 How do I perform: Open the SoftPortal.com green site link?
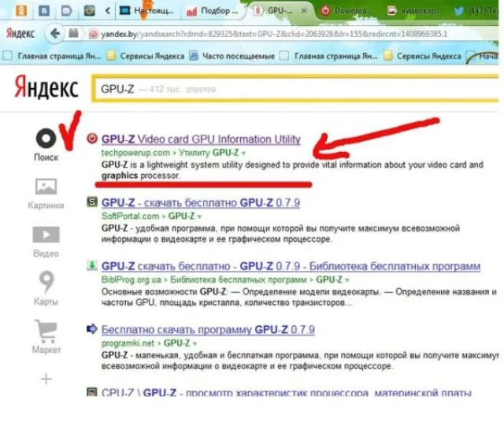pos(130,216)
